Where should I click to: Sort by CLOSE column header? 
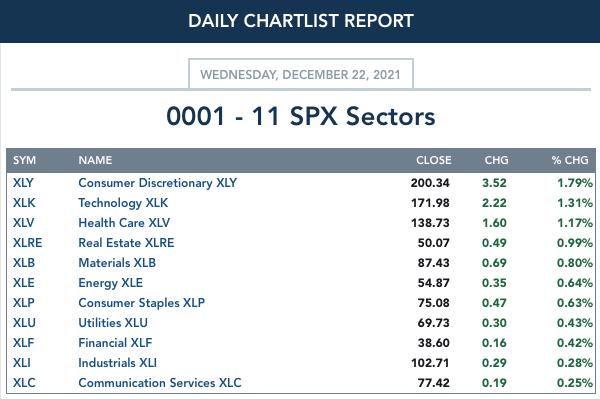point(434,160)
